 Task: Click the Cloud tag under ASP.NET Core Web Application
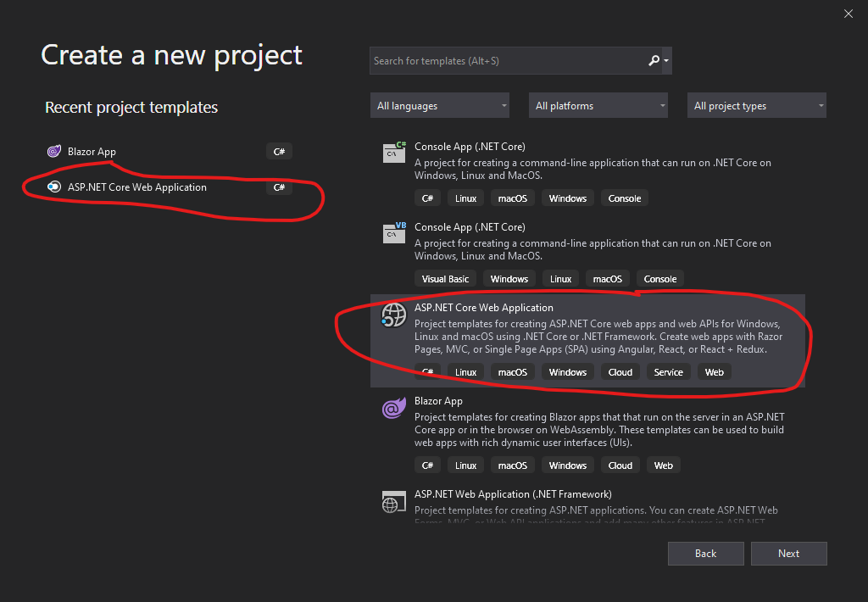pos(620,372)
